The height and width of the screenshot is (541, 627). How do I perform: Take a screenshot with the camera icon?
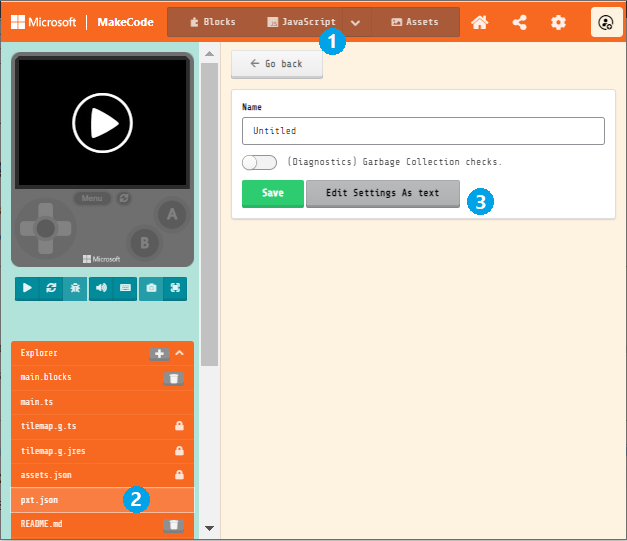pyautogui.click(x=151, y=288)
